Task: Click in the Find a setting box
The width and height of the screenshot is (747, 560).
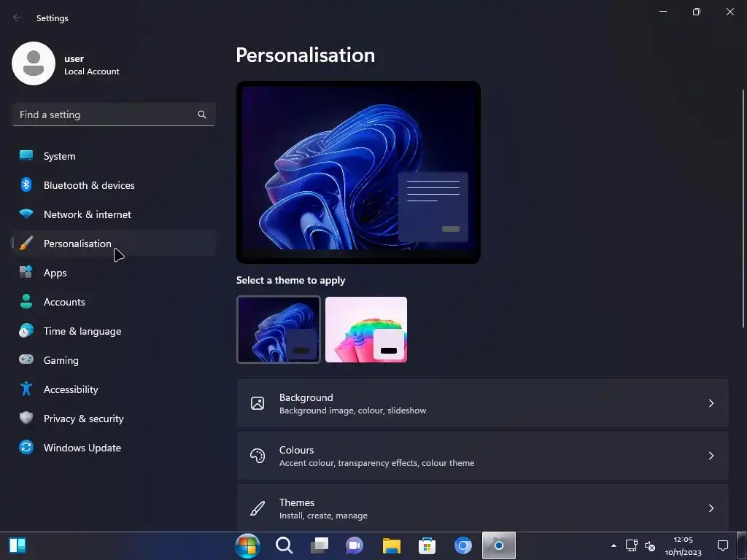Action: pos(113,114)
